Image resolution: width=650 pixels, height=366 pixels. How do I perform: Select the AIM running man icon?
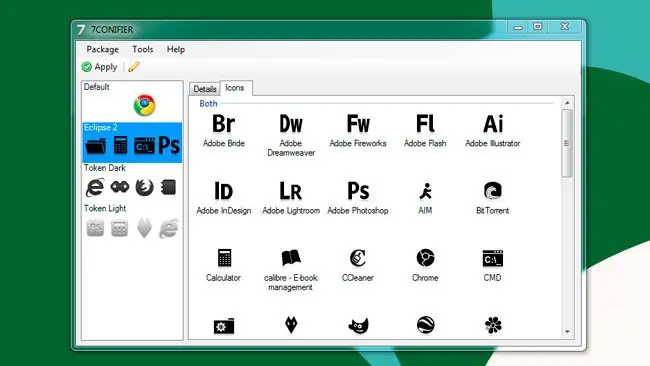(425, 191)
